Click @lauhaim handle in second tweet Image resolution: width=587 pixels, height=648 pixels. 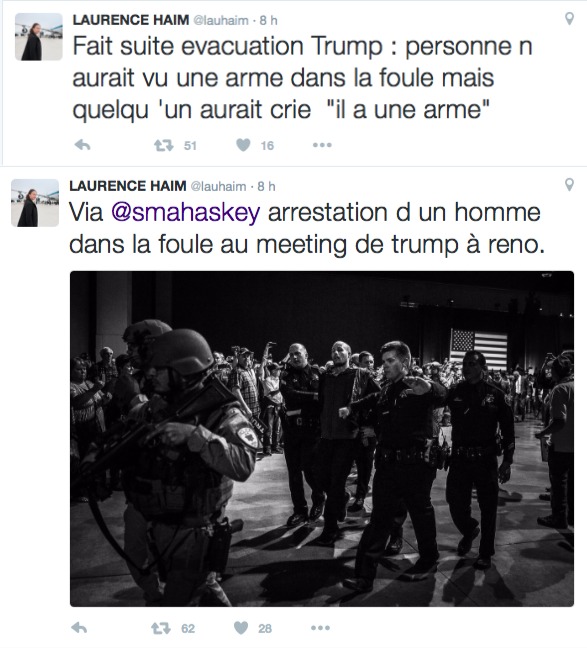click(x=218, y=186)
